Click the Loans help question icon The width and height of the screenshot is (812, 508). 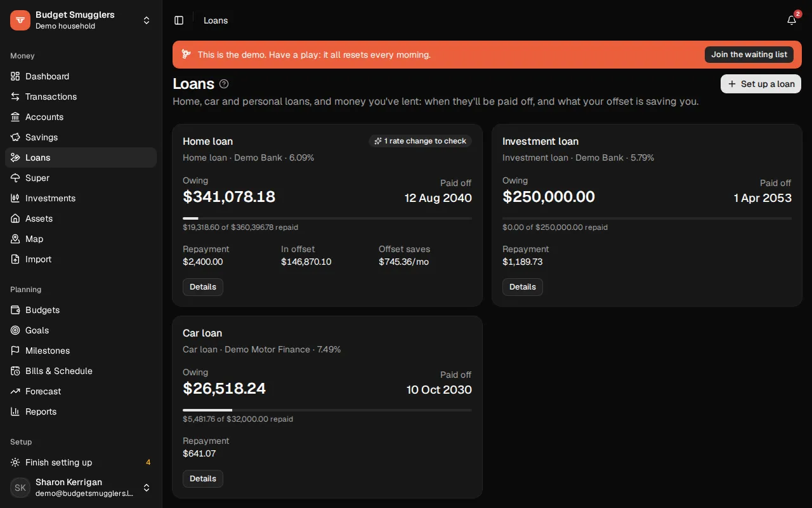(x=224, y=84)
